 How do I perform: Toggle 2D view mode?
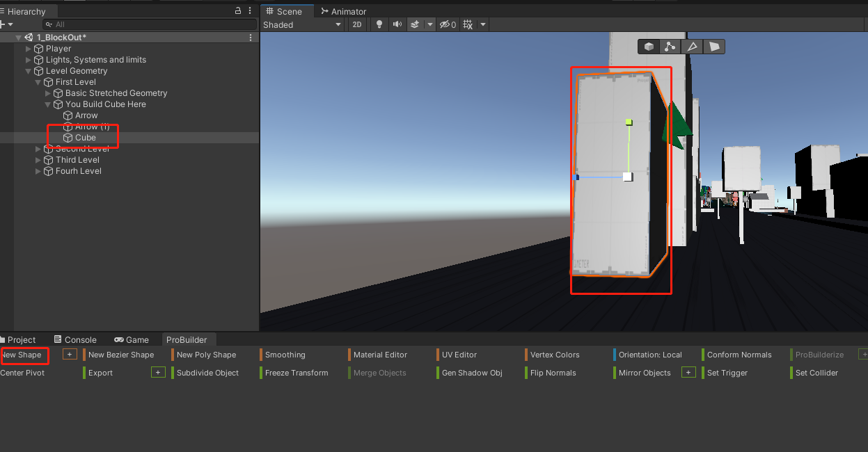(x=356, y=24)
